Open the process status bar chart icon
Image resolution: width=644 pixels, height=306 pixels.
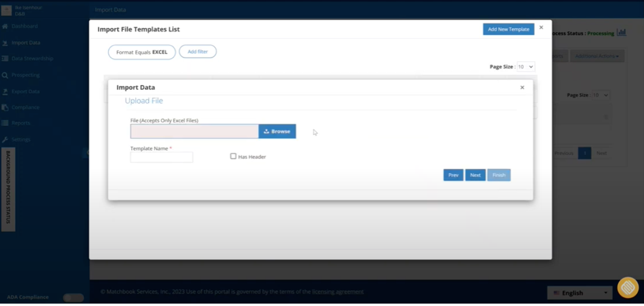point(621,32)
